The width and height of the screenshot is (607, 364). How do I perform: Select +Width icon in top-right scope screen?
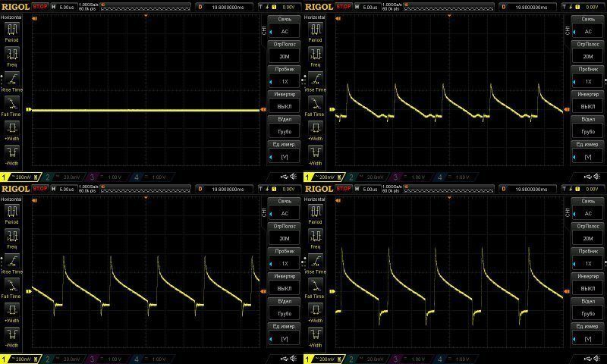(x=316, y=127)
